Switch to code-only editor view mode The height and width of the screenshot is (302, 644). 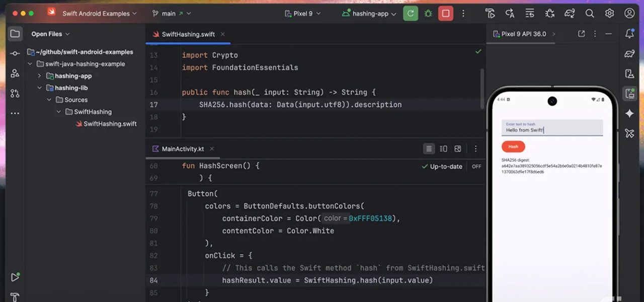coord(429,149)
